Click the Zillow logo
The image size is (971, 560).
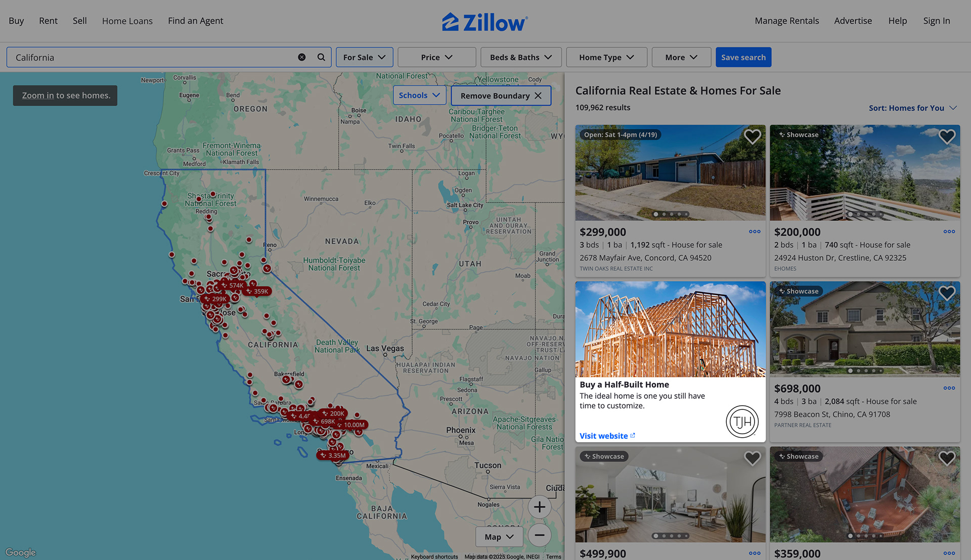point(485,22)
